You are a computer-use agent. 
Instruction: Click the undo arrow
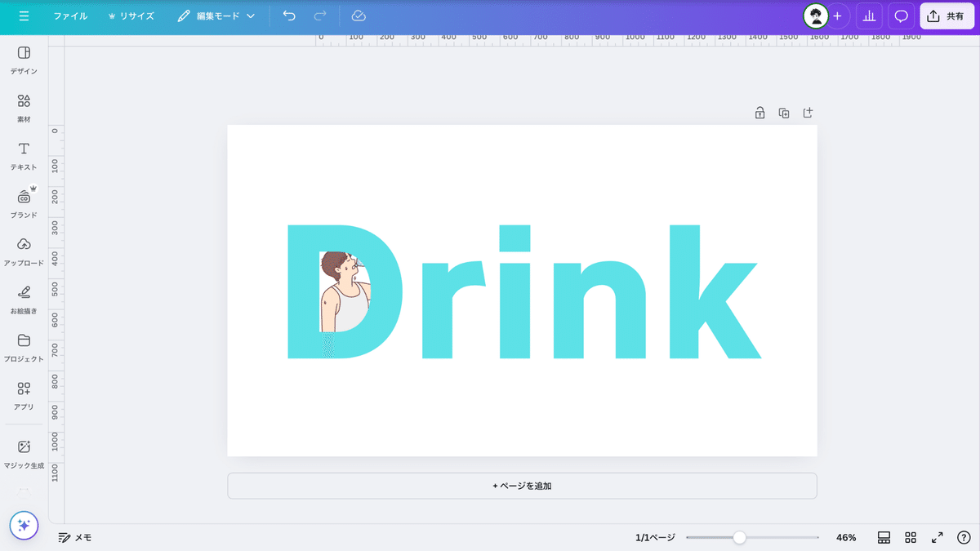click(289, 16)
